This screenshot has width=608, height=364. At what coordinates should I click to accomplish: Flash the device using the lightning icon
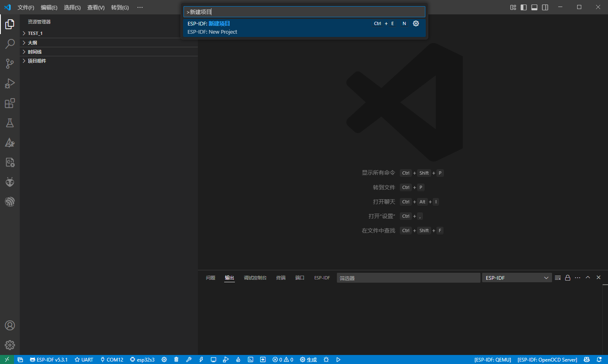201,359
